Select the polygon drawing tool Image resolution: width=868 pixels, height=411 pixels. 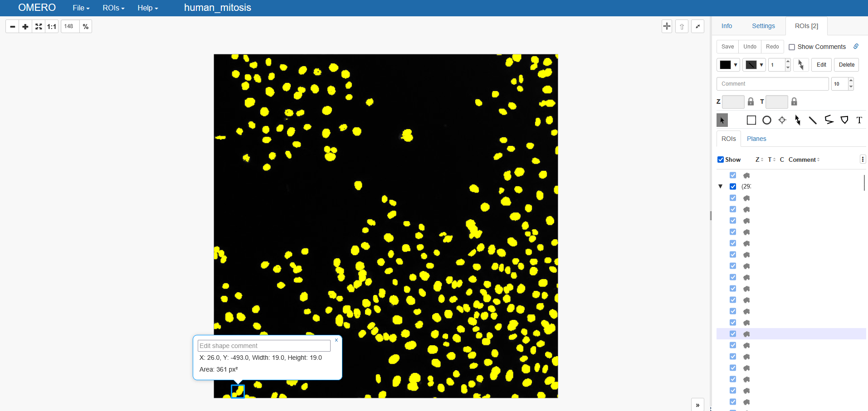844,120
